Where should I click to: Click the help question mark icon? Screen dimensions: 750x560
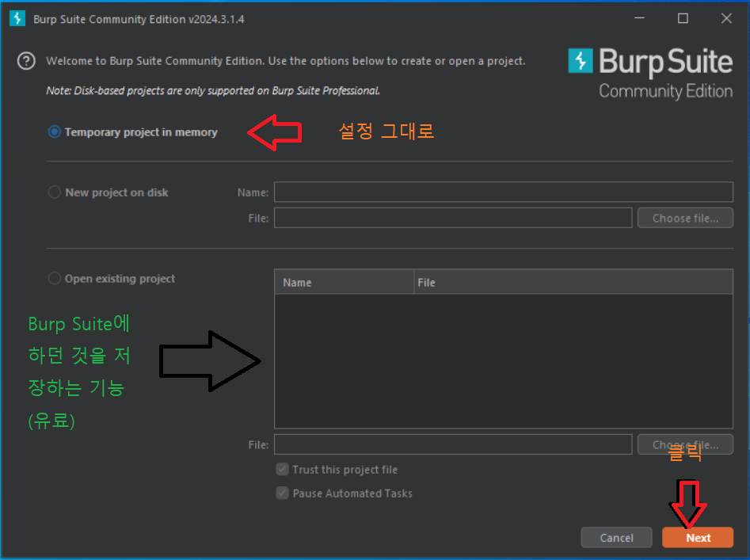coord(26,61)
